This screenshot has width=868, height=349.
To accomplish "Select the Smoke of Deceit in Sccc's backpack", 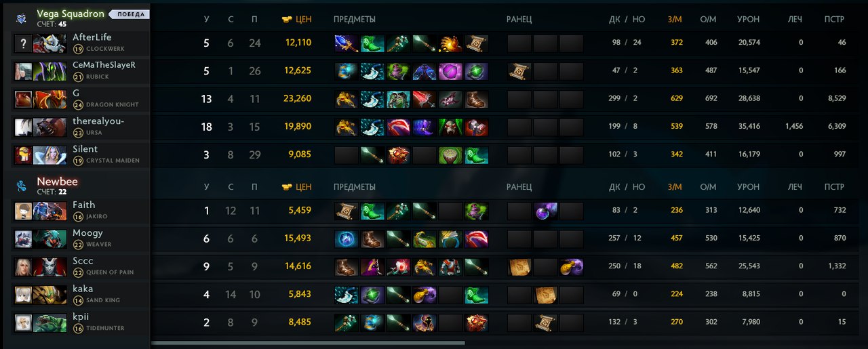I will click(x=571, y=267).
